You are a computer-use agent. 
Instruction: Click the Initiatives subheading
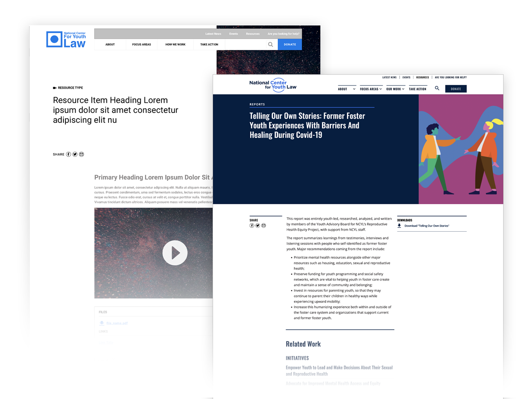(x=298, y=358)
